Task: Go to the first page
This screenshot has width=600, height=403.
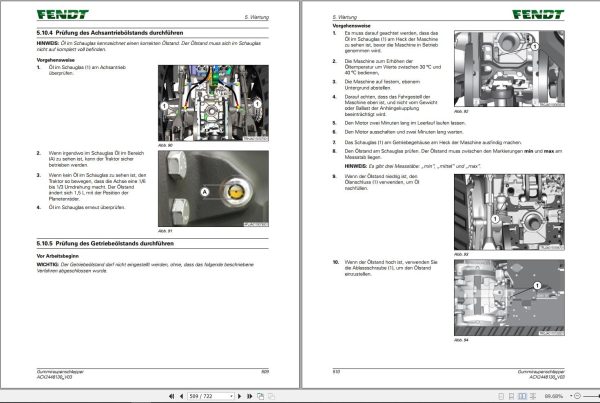Action: coord(171,396)
